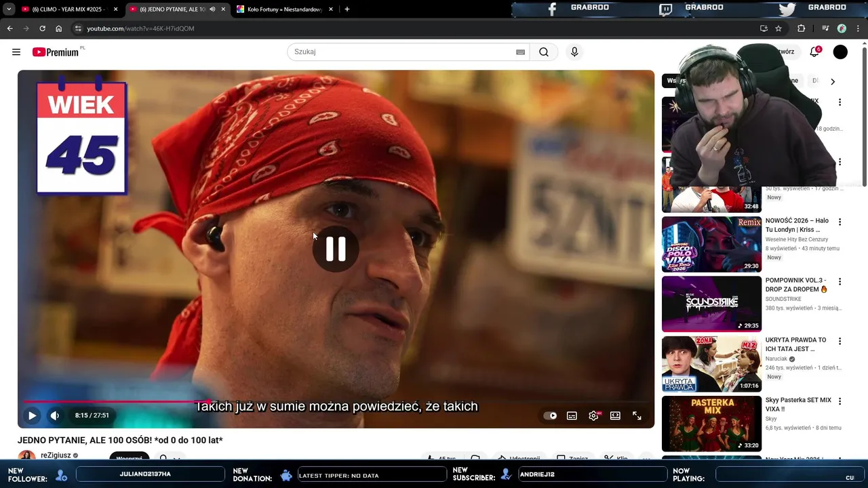This screenshot has width=868, height=488.
Task: Open options for NOWOŚĆ 2026 Halo Tu Londyn
Action: coord(840,222)
